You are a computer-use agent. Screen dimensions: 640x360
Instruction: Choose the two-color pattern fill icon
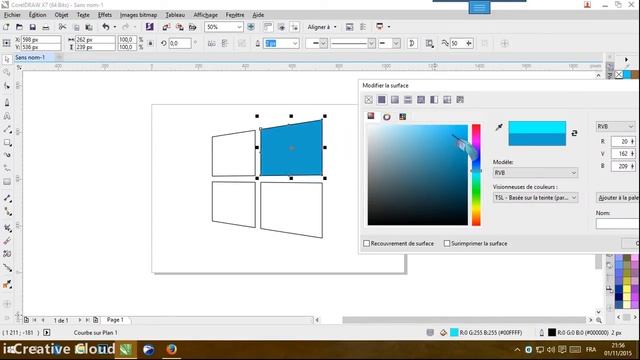point(434,100)
